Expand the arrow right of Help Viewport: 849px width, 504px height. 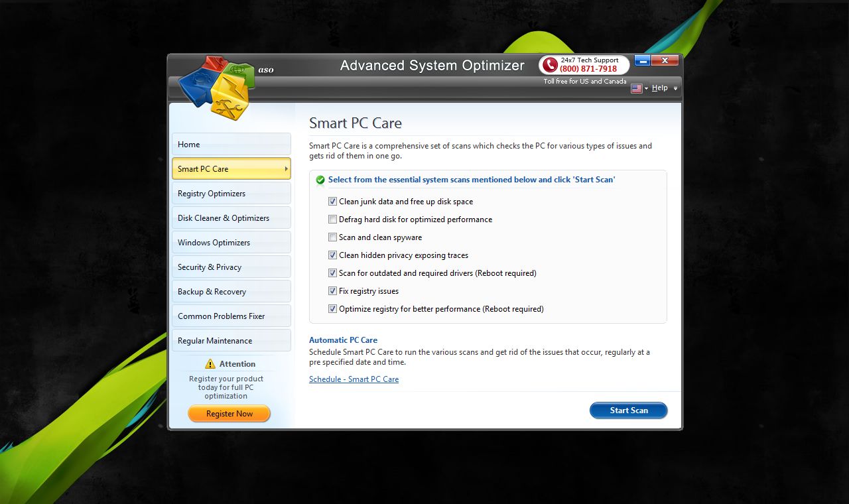click(x=675, y=88)
